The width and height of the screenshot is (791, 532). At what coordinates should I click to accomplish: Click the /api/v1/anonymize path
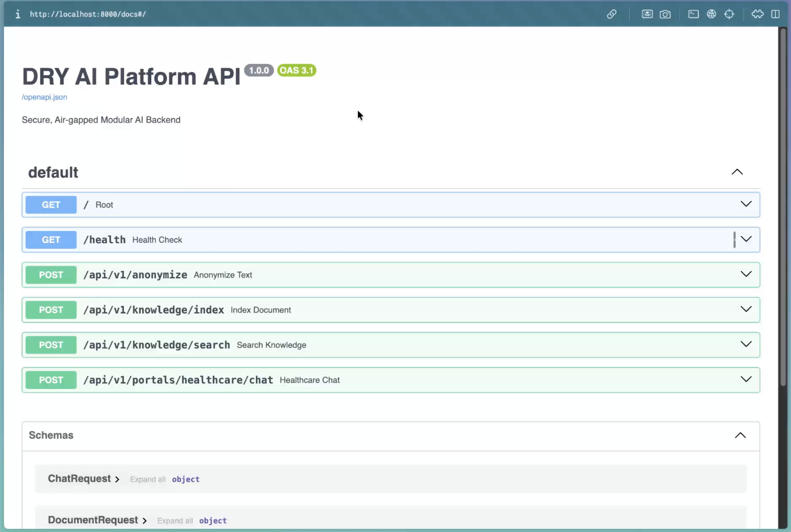[x=135, y=275]
